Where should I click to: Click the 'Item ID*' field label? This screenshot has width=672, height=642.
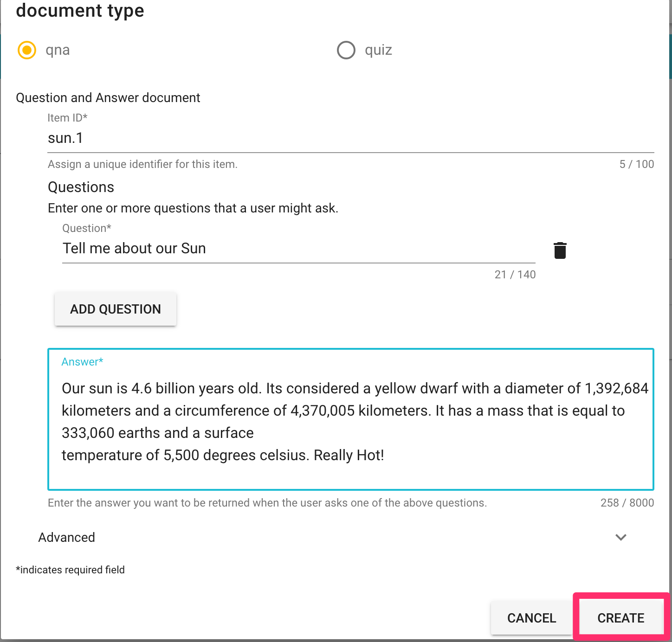coord(67,118)
